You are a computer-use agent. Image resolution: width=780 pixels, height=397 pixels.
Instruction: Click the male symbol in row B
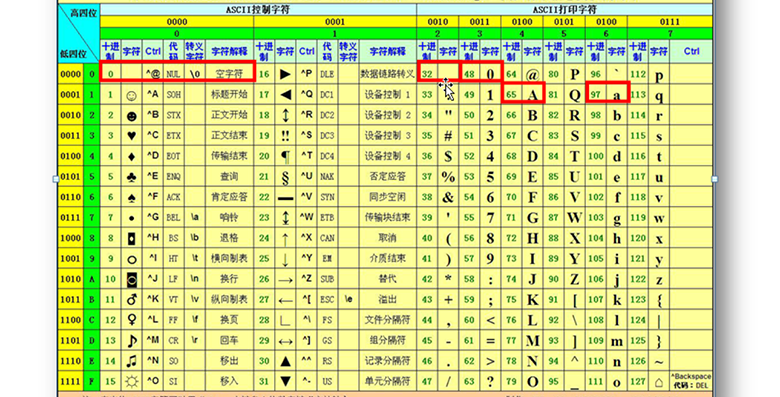(132, 299)
